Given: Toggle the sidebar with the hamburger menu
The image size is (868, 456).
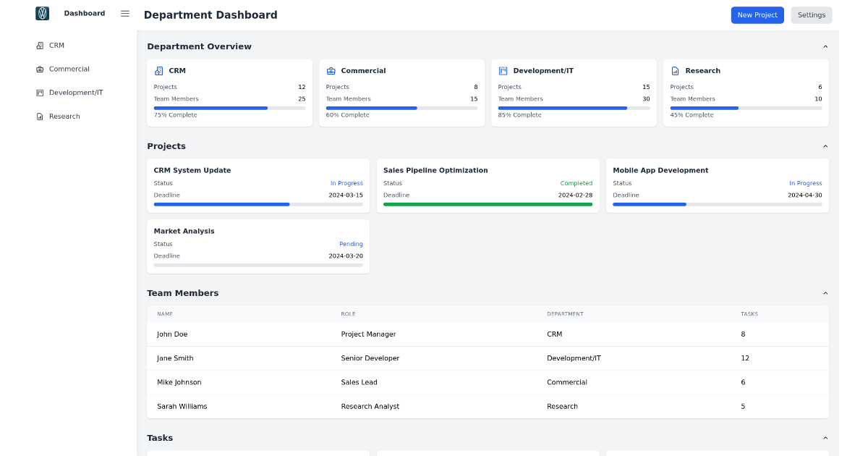Looking at the screenshot, I should pyautogui.click(x=124, y=13).
